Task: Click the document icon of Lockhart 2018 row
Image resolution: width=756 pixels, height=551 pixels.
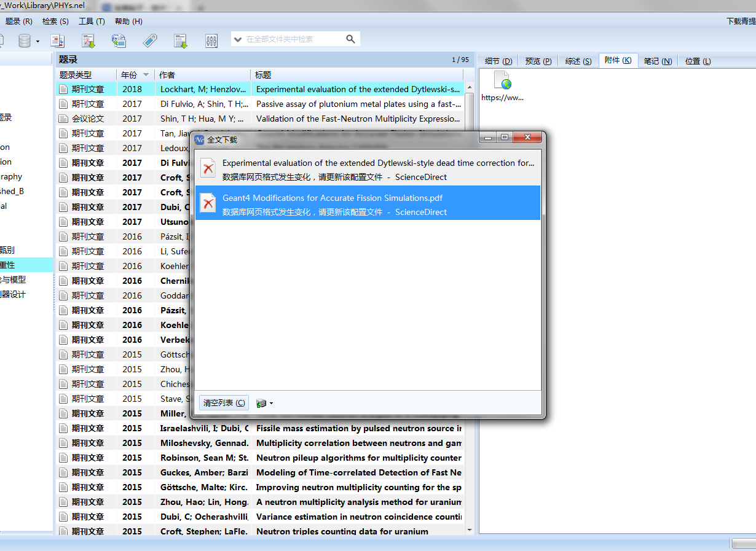Action: pyautogui.click(x=63, y=89)
